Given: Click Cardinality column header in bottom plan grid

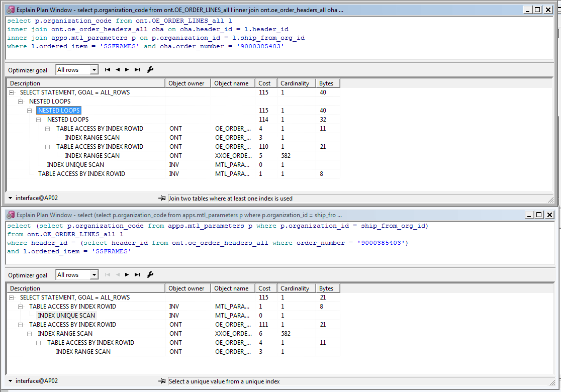Looking at the screenshot, I should pyautogui.click(x=295, y=288).
